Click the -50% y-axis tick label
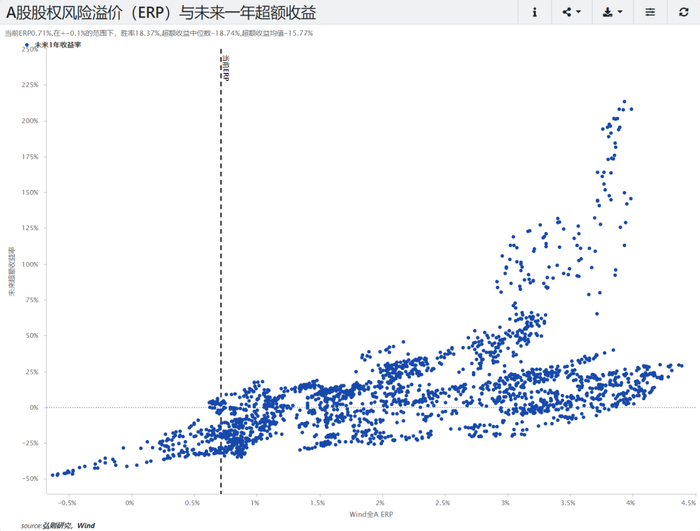 (30, 479)
